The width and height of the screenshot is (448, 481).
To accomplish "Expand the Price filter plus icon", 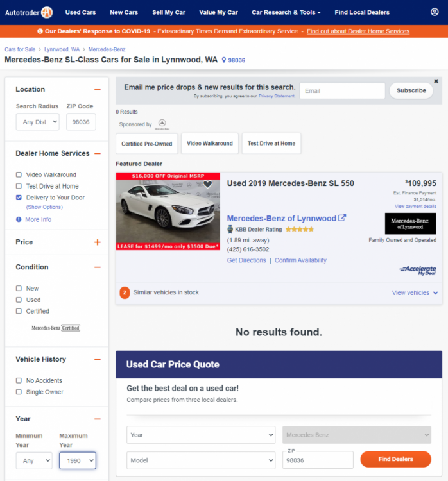I will click(x=98, y=242).
